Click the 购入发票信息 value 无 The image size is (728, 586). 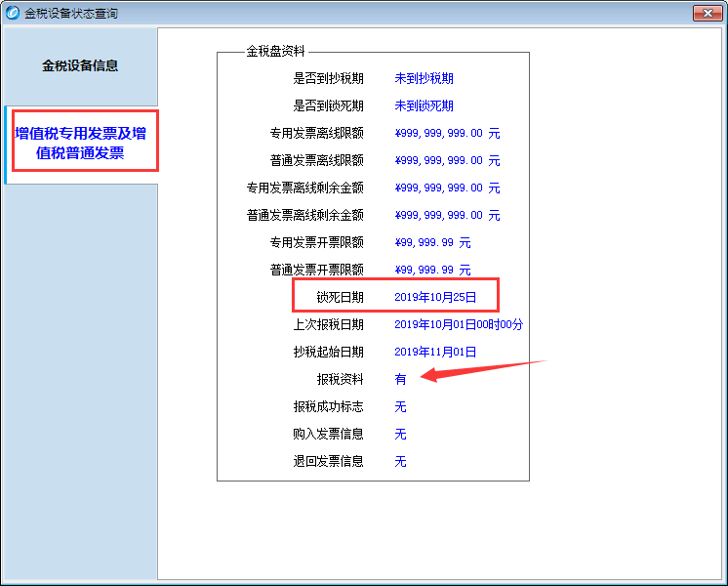(x=400, y=434)
